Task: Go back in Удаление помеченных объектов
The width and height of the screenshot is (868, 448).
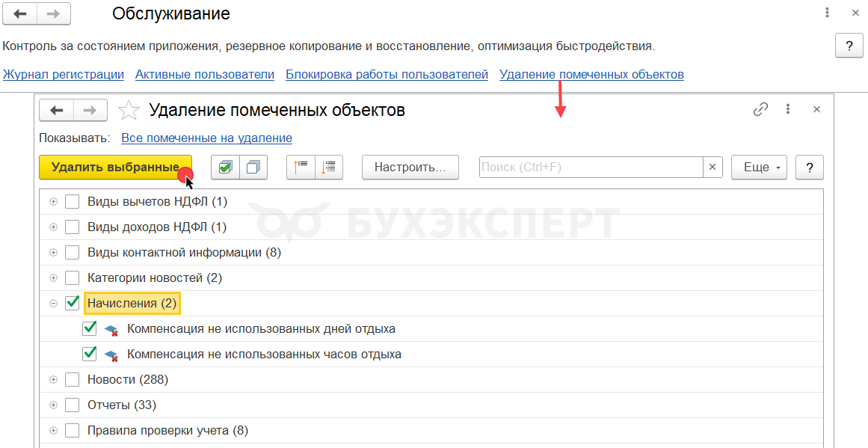Action: coord(57,110)
